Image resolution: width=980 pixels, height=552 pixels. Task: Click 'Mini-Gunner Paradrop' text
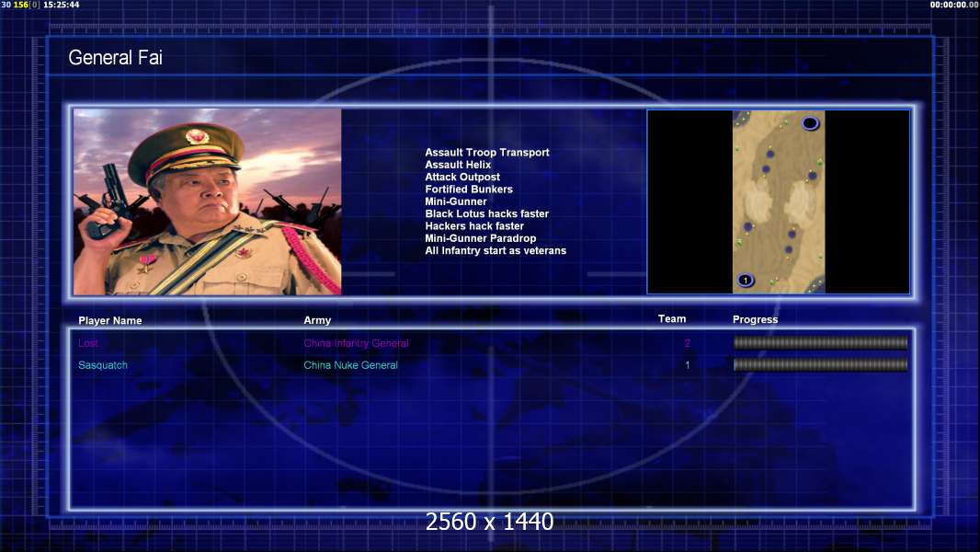click(x=480, y=238)
